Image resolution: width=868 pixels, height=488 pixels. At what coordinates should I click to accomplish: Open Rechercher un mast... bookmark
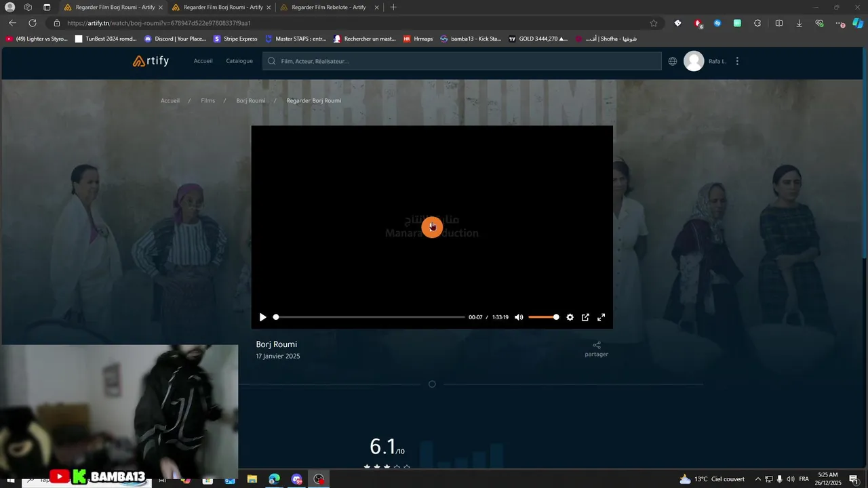coord(365,39)
